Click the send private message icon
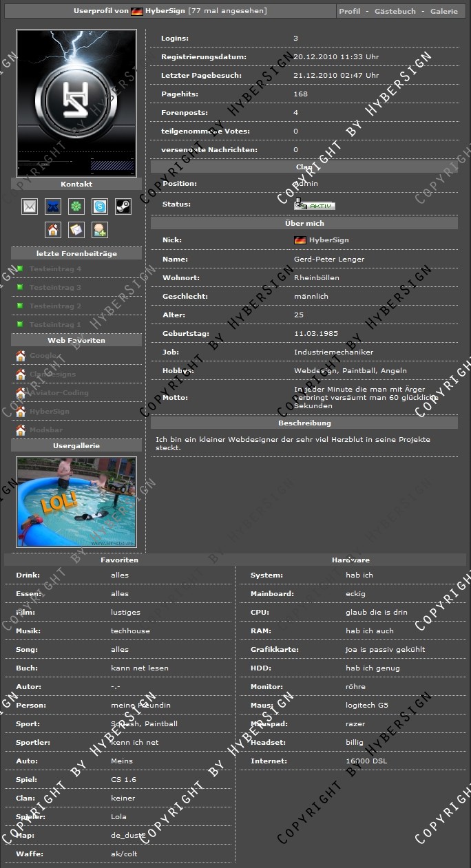The width and height of the screenshot is (471, 868). click(x=76, y=230)
